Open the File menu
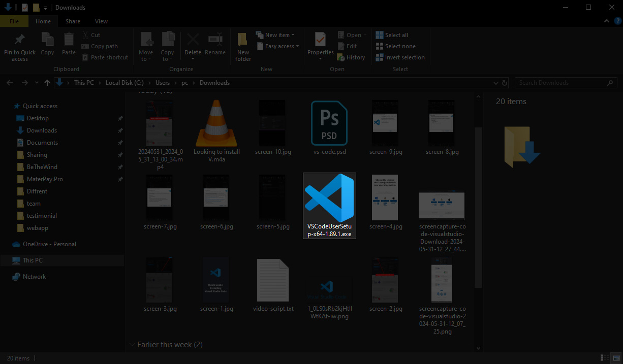 [14, 21]
